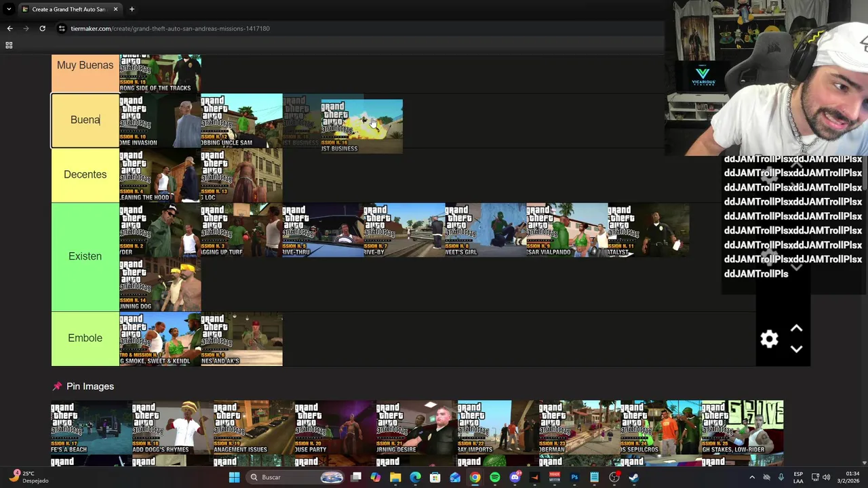The width and height of the screenshot is (868, 488).
Task: Open Photoshop from the taskbar
Action: [x=574, y=477]
